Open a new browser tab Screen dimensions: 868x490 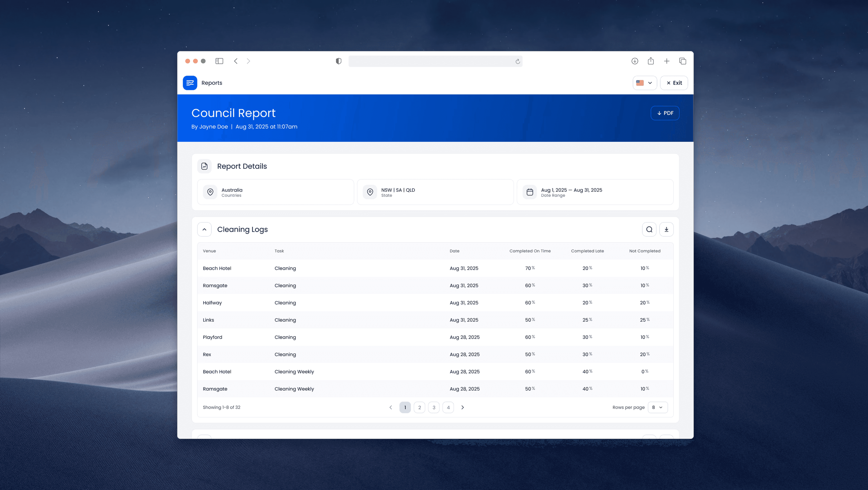tap(667, 61)
